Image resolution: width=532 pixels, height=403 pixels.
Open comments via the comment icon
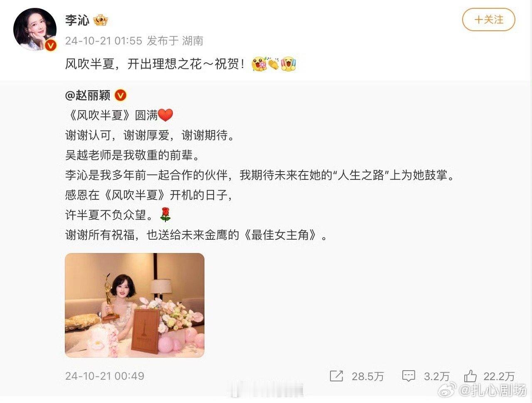coord(409,376)
